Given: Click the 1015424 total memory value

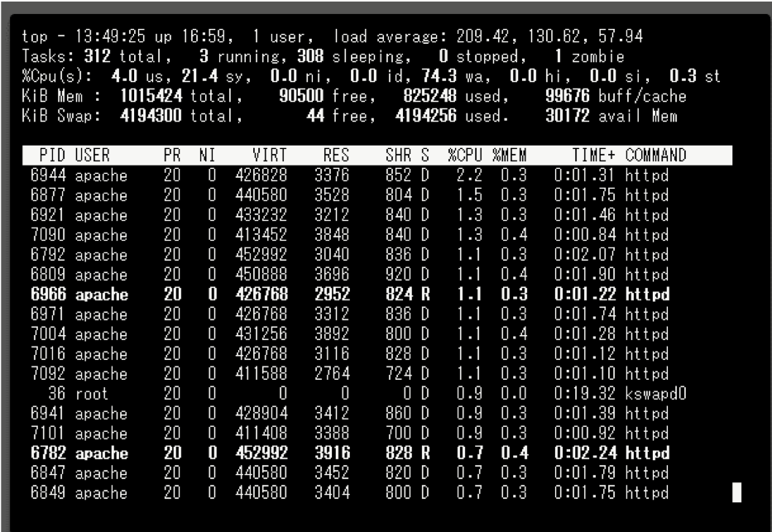Looking at the screenshot, I should pyautogui.click(x=151, y=96).
